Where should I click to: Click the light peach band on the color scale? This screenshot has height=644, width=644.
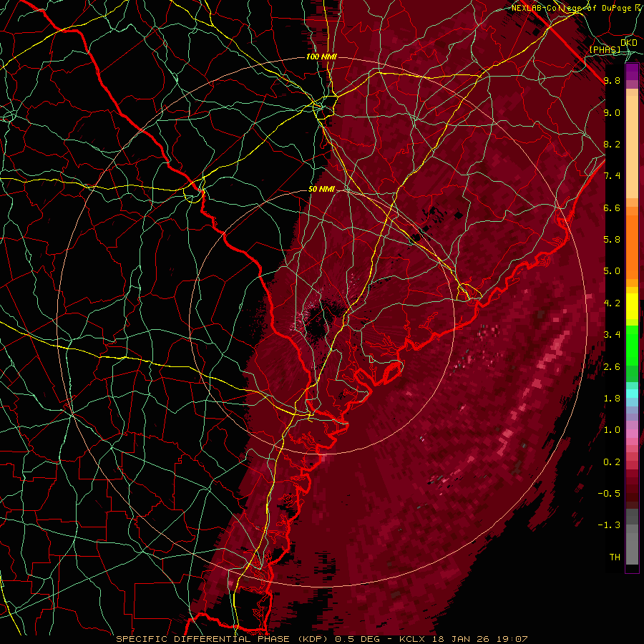click(x=632, y=148)
